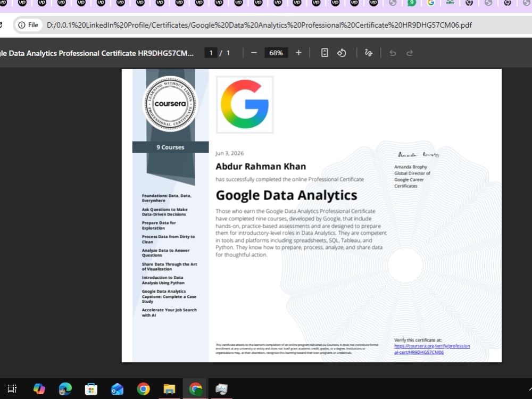Viewport: 532px width, 399px height.
Task: Switch to the WhatsApp tab with green 9
Action: [x=412, y=3]
